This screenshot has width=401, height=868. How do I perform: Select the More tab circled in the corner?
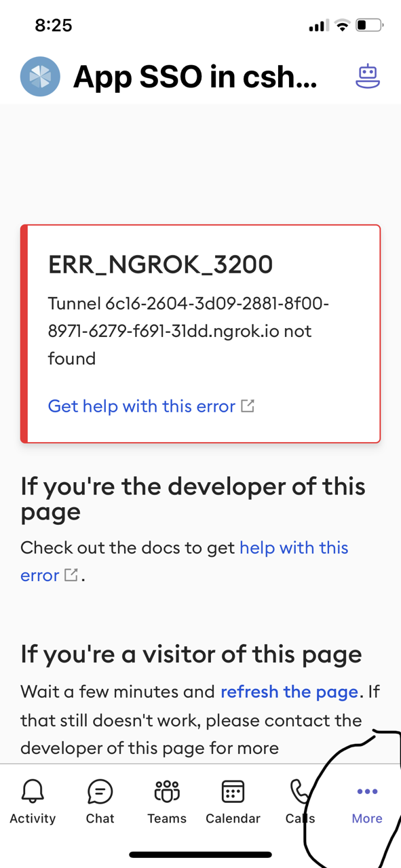366,804
